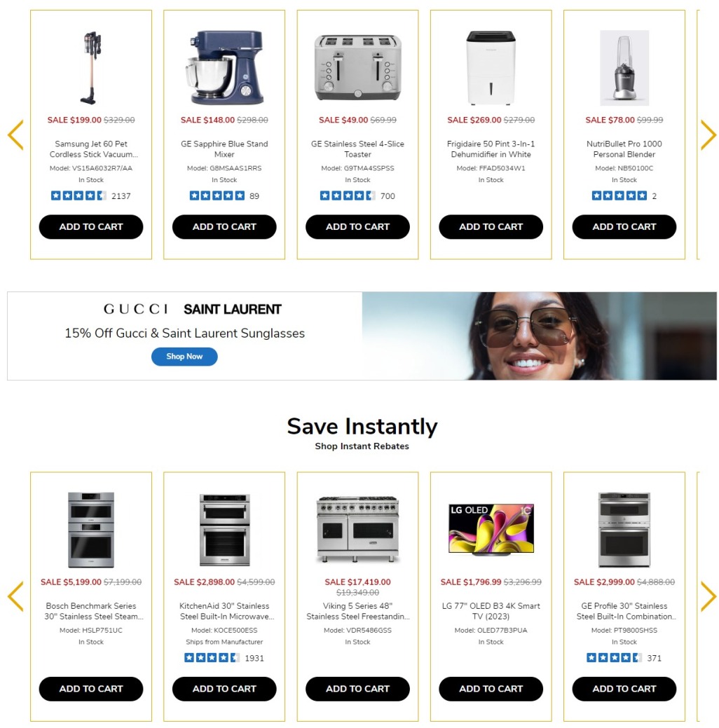Click the Gucci Saint Laurent banner photo
This screenshot has height=728, width=719.
coord(540,336)
